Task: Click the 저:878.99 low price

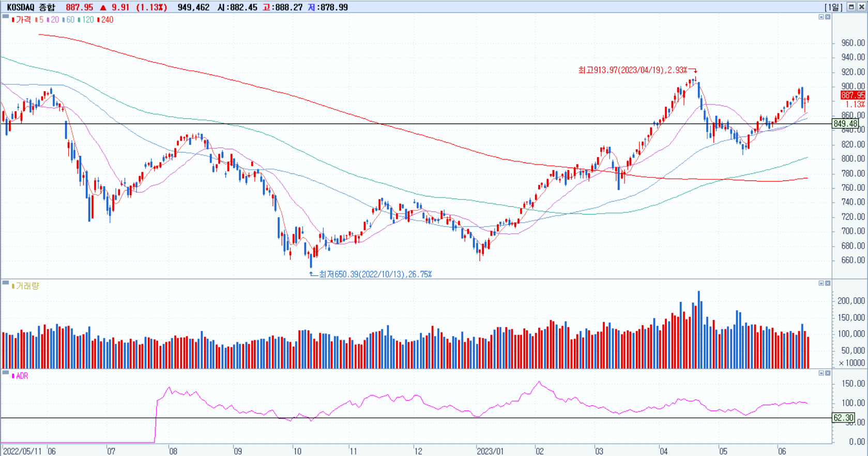Action: tap(328, 7)
